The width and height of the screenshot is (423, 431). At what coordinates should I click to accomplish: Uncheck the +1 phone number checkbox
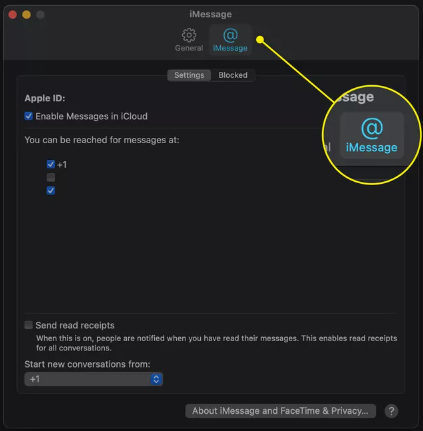(51, 164)
